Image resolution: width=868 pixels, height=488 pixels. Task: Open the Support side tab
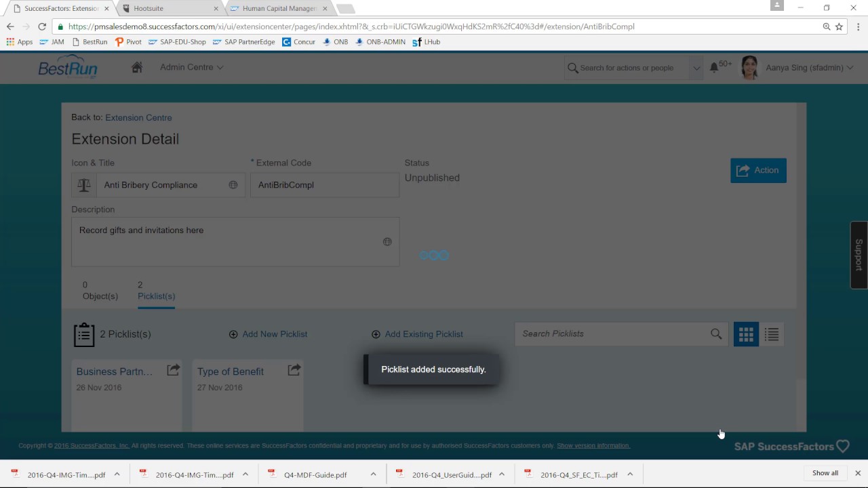tap(859, 255)
